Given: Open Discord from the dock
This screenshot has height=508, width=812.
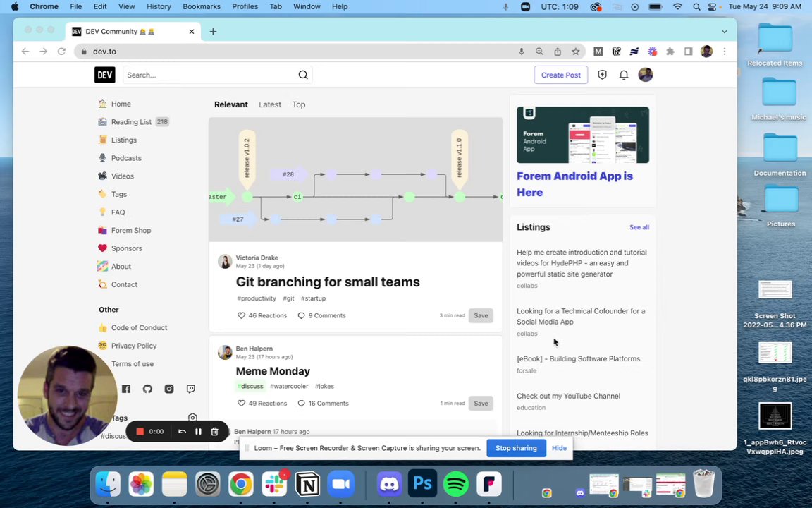Looking at the screenshot, I should (x=389, y=484).
